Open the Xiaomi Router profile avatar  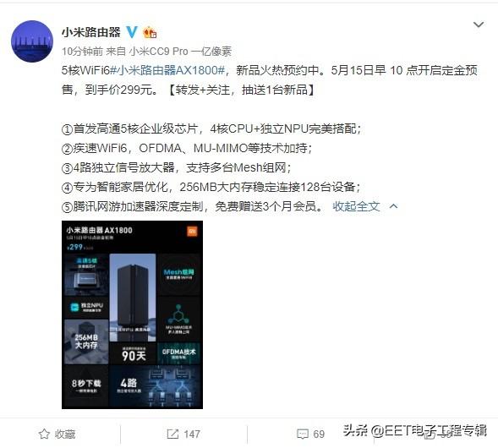(x=32, y=41)
